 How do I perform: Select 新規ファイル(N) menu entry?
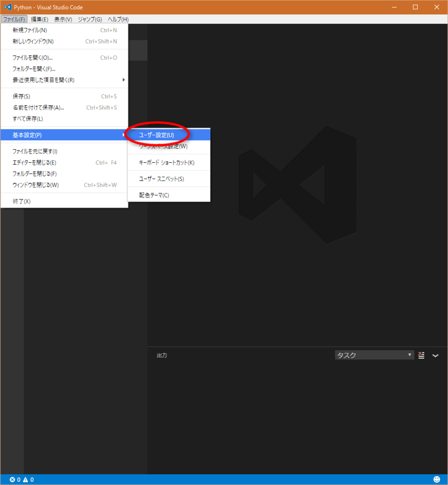pyautogui.click(x=64, y=30)
